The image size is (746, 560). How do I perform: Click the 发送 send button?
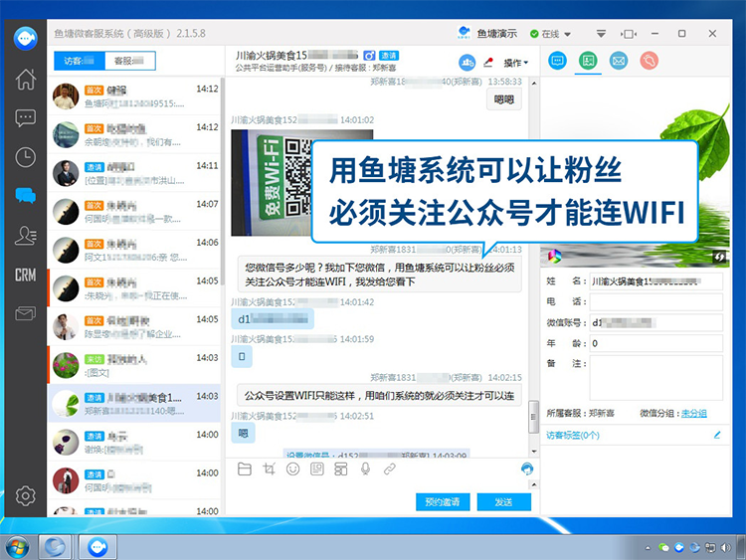tap(504, 502)
